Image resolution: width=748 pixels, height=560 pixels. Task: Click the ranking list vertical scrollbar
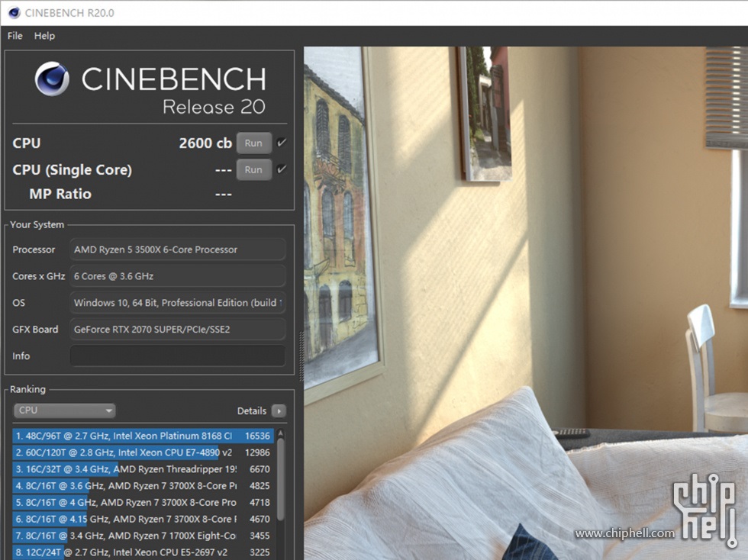click(x=281, y=480)
